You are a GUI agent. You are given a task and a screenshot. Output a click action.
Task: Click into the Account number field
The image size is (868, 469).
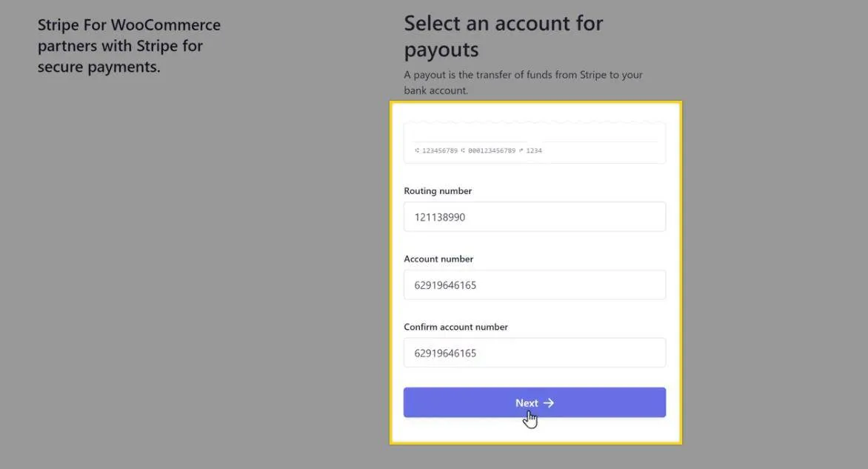click(x=534, y=285)
